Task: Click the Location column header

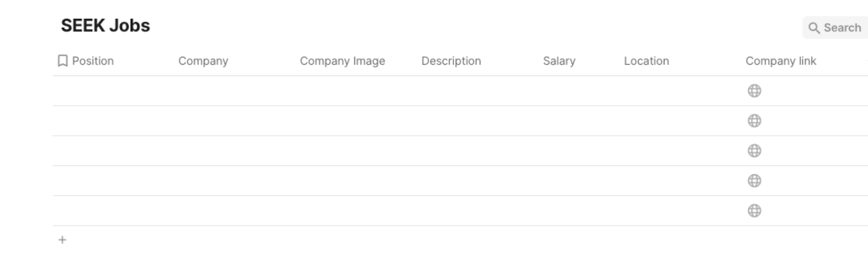Action: click(x=646, y=61)
